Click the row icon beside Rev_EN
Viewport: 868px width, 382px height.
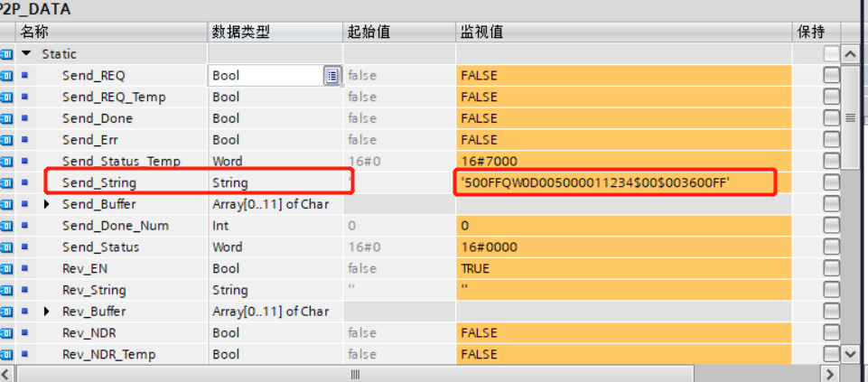coord(7,268)
